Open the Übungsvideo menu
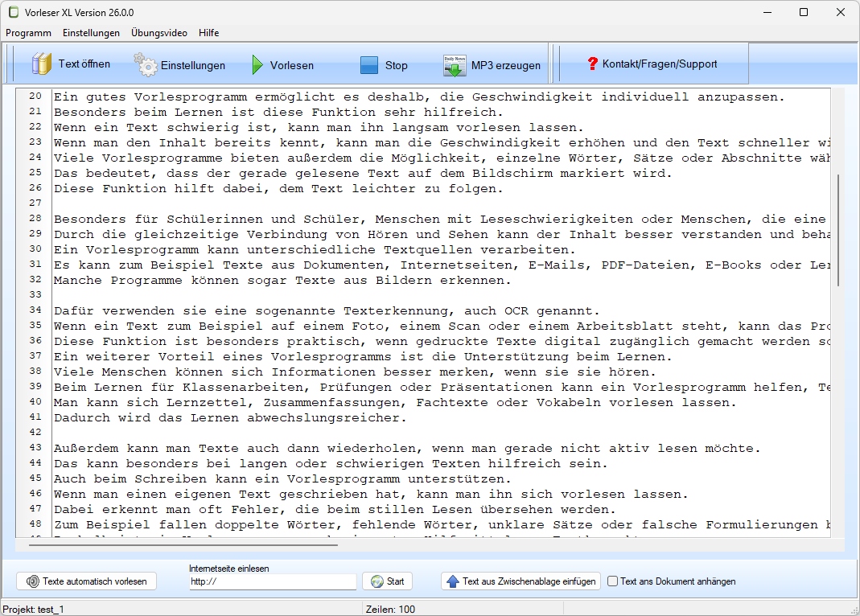Viewport: 860px width, 616px height. (x=159, y=33)
